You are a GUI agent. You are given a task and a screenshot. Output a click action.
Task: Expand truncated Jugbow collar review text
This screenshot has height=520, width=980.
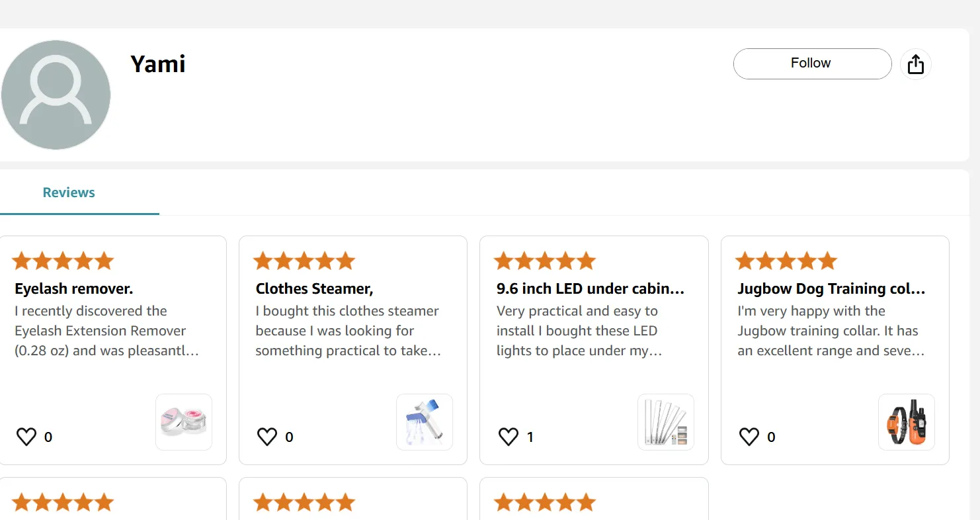coord(831,331)
